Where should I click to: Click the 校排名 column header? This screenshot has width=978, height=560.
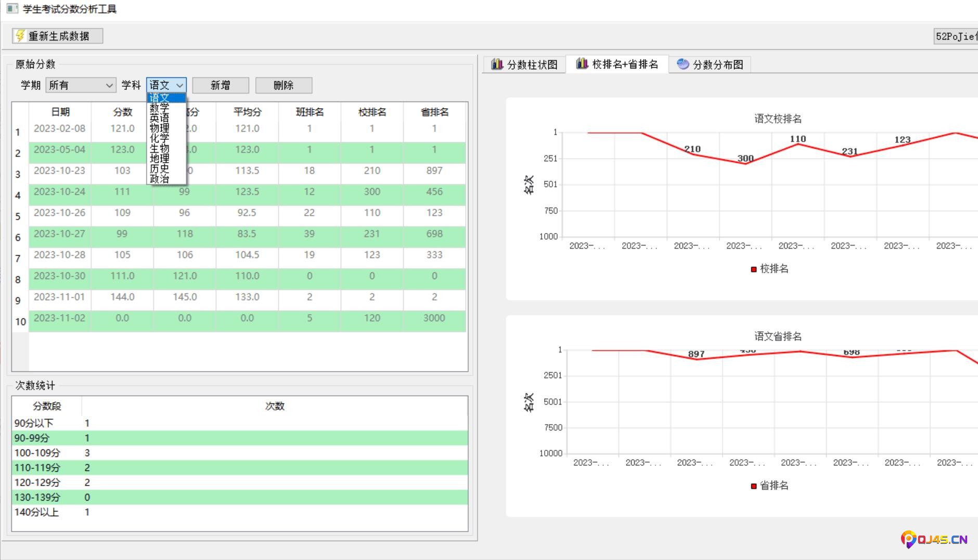(372, 112)
